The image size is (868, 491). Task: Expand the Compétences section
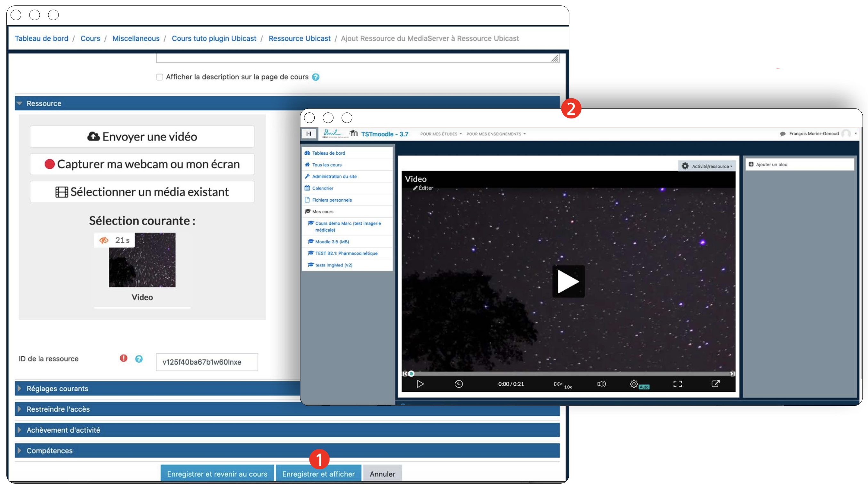[49, 451]
